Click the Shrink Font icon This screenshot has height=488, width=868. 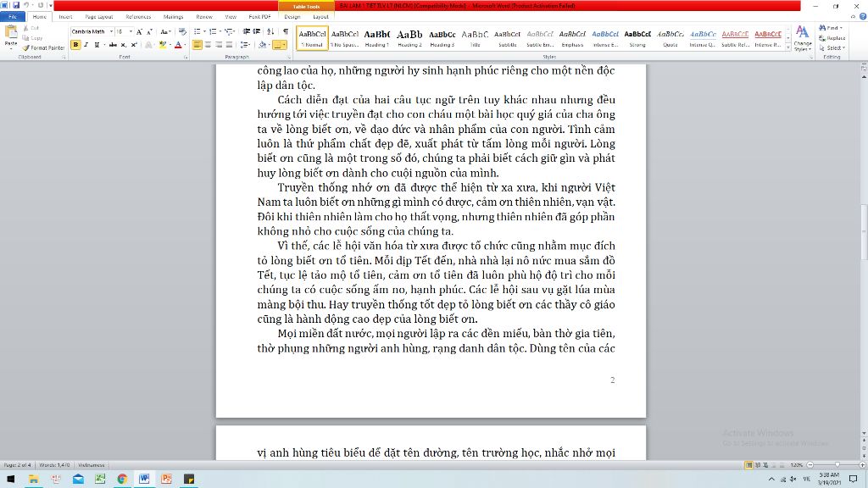[x=149, y=32]
